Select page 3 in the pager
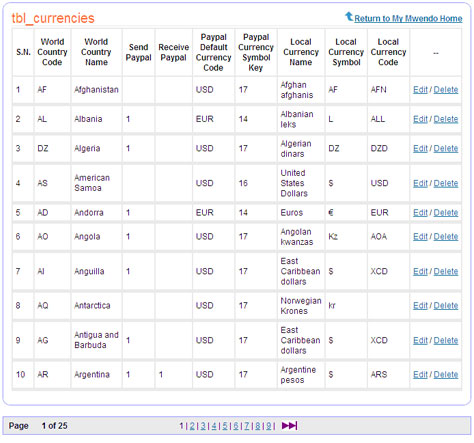The height and width of the screenshot is (443, 474). click(x=203, y=426)
